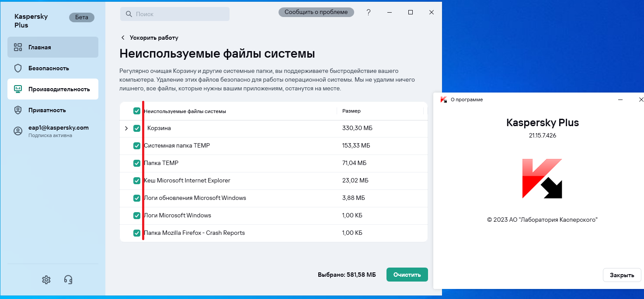The height and width of the screenshot is (299, 644).
Task: Open Приватность sidebar icon
Action: click(x=18, y=110)
